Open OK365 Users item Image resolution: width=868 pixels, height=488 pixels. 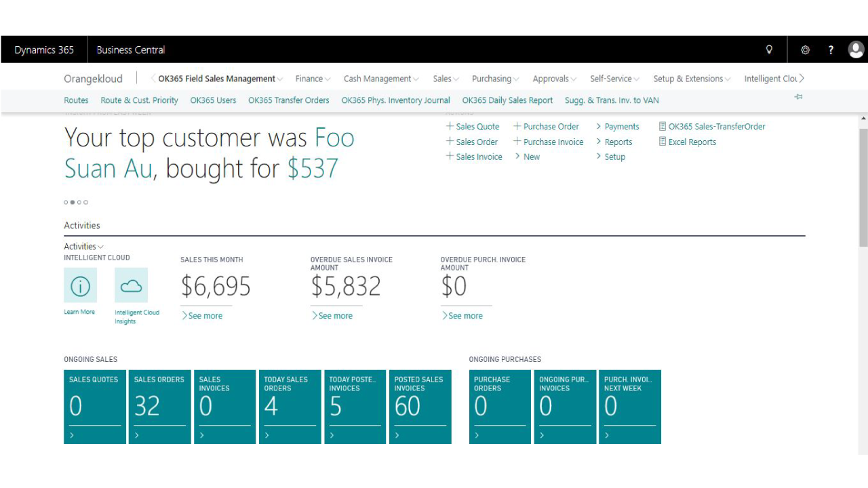[213, 100]
